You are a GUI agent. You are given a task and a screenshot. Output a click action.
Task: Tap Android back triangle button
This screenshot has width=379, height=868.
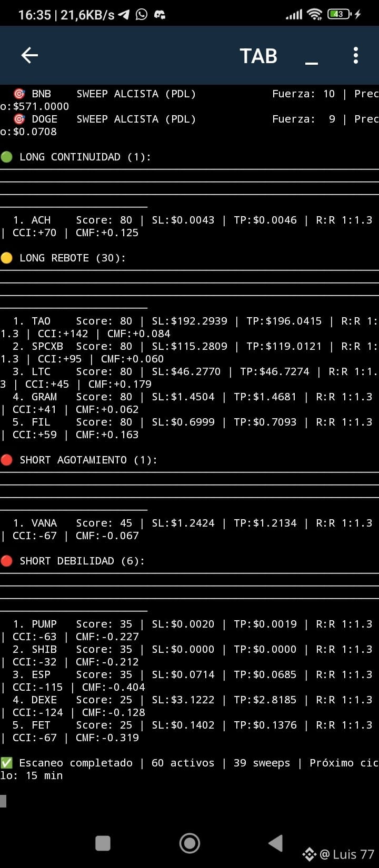point(276,843)
